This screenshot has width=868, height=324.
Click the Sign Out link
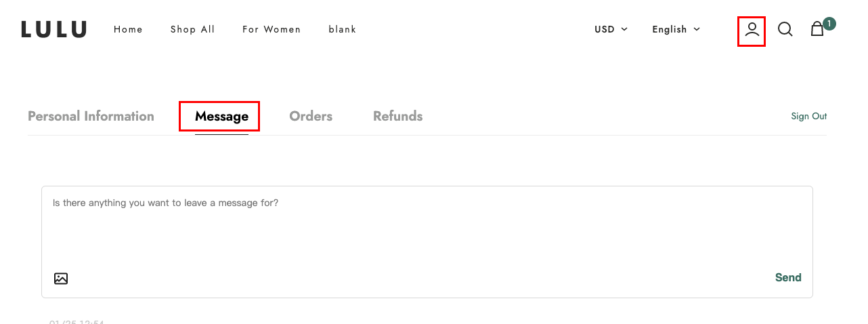[809, 116]
